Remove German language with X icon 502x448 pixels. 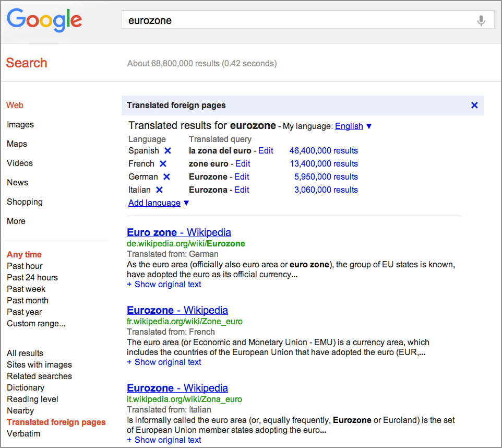(x=166, y=177)
